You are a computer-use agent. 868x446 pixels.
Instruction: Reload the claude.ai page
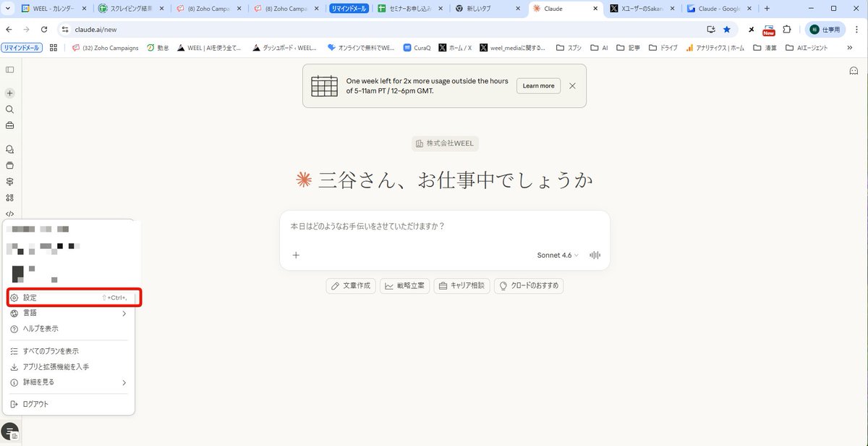44,29
